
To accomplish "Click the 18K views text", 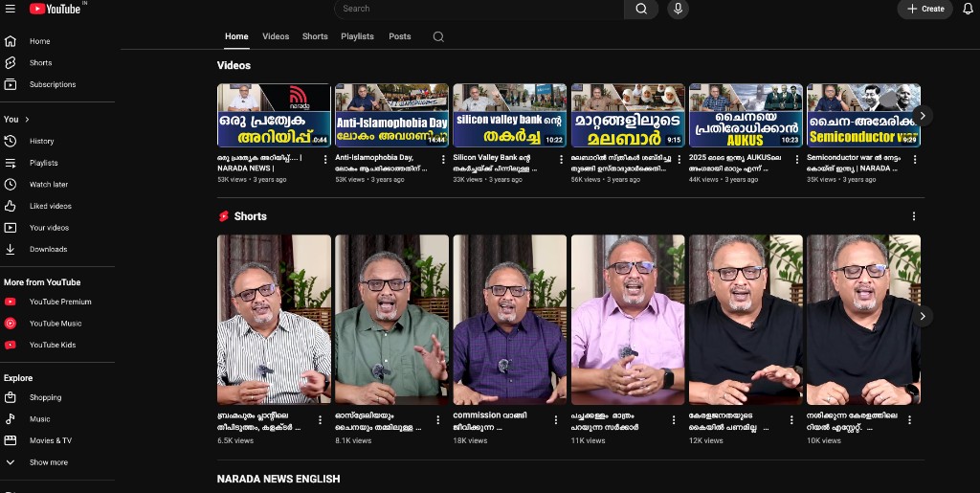I will [x=470, y=440].
